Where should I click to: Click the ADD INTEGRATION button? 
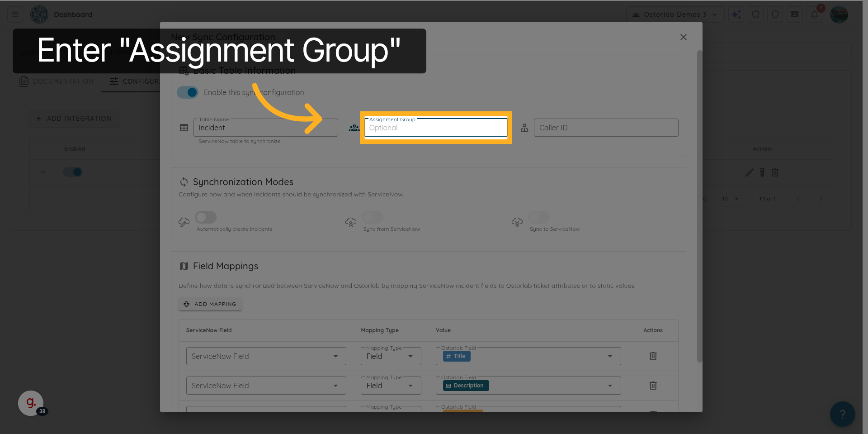[74, 119]
